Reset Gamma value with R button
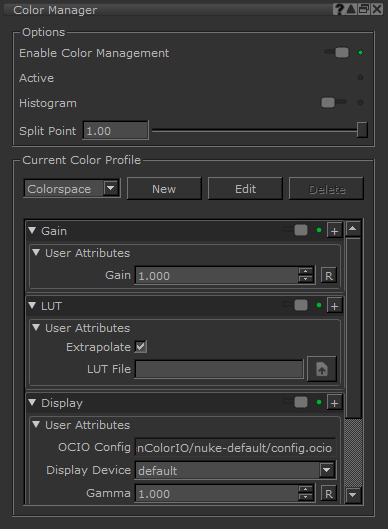This screenshot has height=529, width=388. point(329,494)
